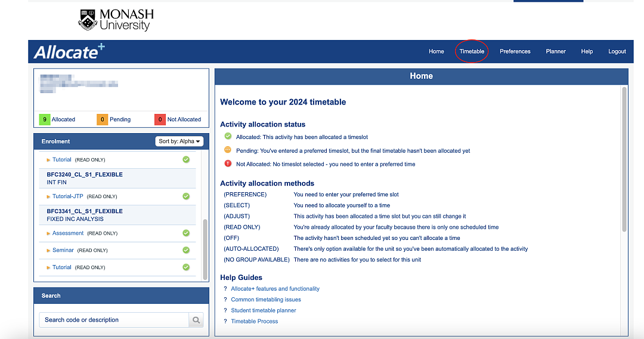Log out using the Logout menu item
Image resolution: width=644 pixels, height=339 pixels.
point(617,51)
